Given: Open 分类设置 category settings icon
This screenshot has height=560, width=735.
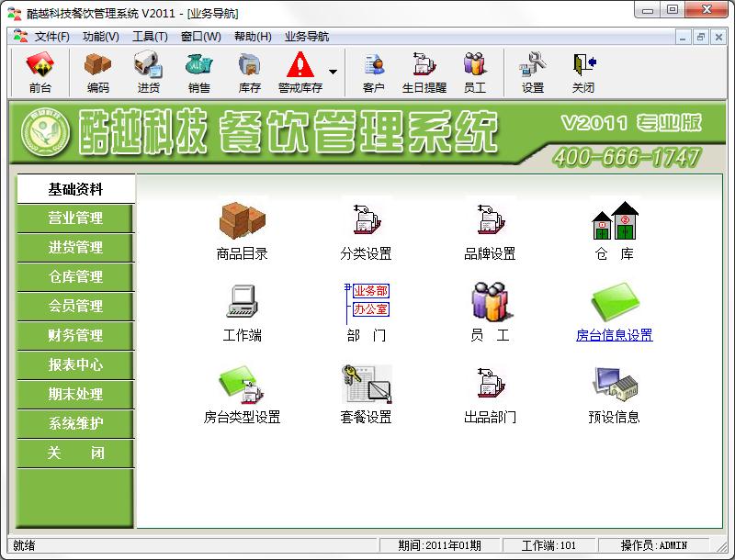Looking at the screenshot, I should coord(366,220).
